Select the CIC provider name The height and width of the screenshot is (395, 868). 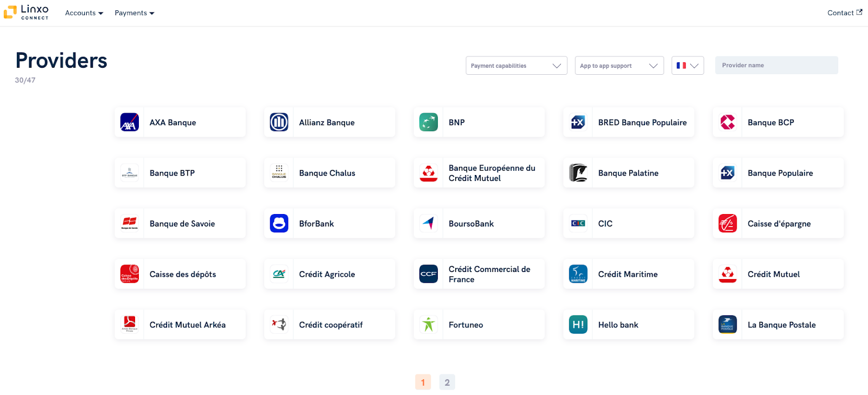(605, 223)
